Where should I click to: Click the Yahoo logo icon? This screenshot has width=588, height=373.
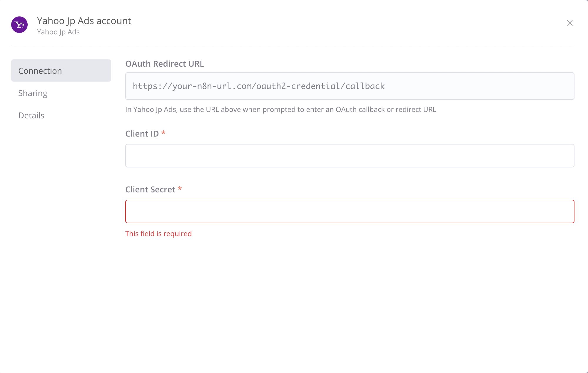tap(19, 25)
